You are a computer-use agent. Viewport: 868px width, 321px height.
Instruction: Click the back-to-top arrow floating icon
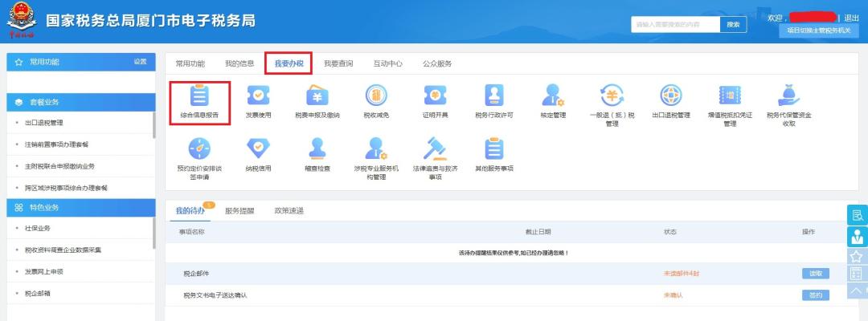point(857,291)
